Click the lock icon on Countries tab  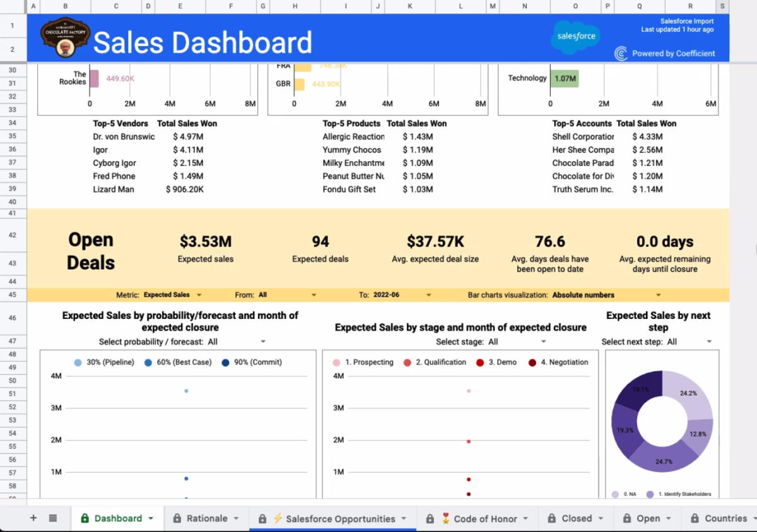(x=695, y=519)
